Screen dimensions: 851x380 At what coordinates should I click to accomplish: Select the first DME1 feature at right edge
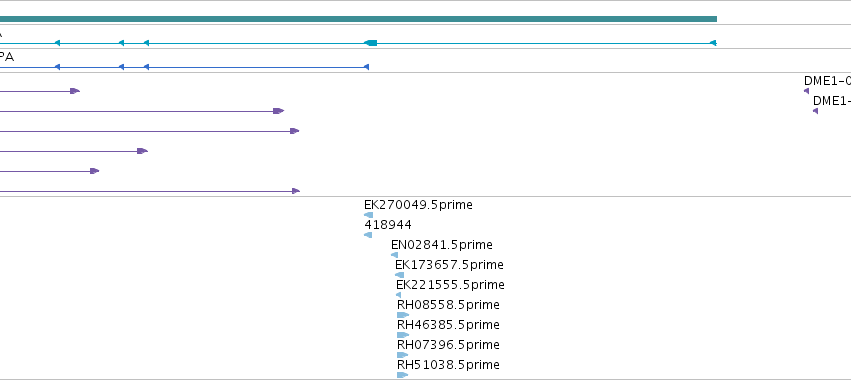click(806, 91)
